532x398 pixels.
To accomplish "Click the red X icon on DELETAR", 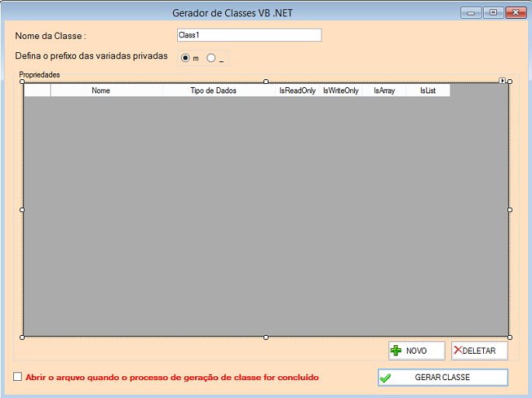I will (458, 350).
